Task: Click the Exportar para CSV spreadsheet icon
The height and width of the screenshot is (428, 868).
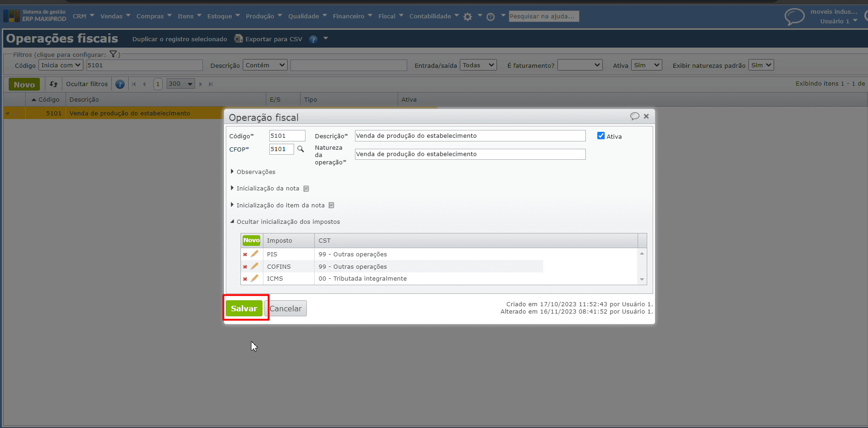Action: (x=239, y=39)
